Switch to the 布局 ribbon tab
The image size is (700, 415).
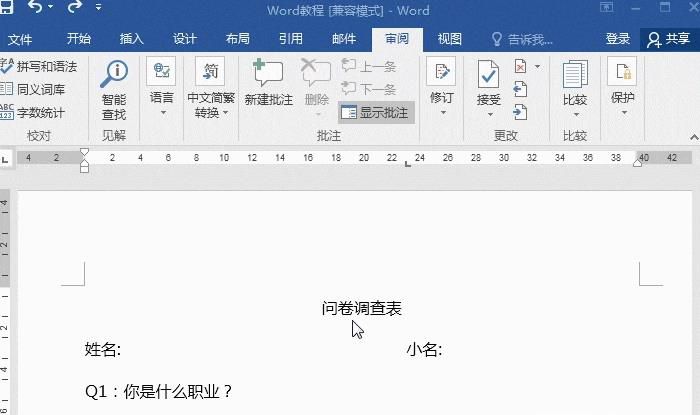pyautogui.click(x=238, y=39)
